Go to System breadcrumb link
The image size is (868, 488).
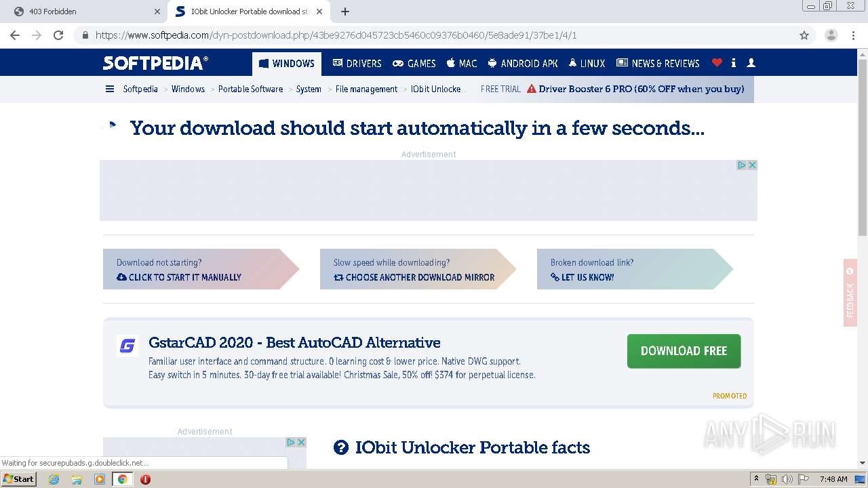coord(309,89)
